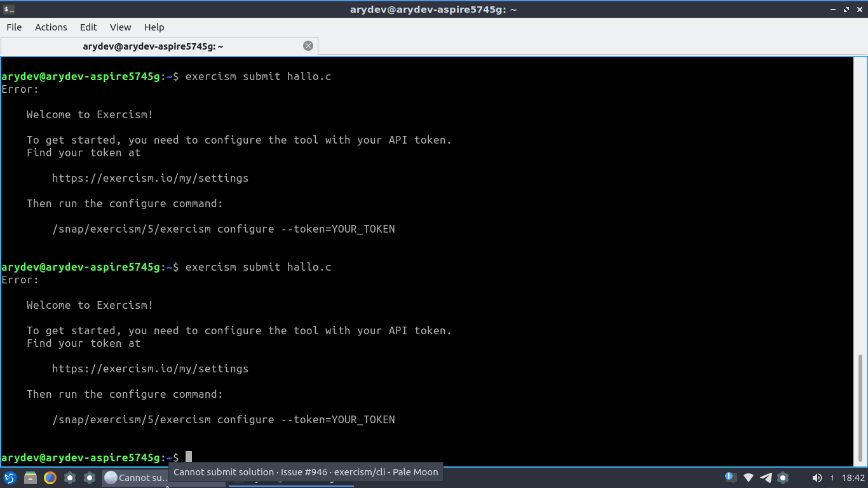Click the empty prompt line at the terminal bottom

click(426, 457)
